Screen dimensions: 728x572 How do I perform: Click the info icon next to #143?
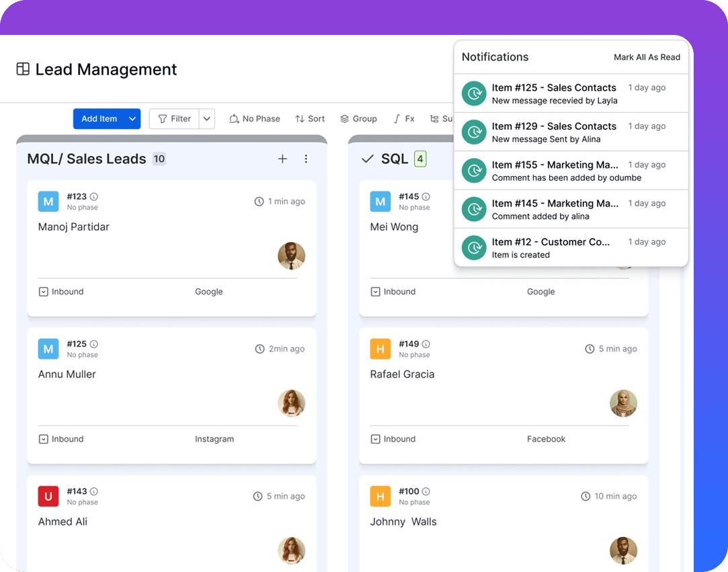pyautogui.click(x=94, y=491)
